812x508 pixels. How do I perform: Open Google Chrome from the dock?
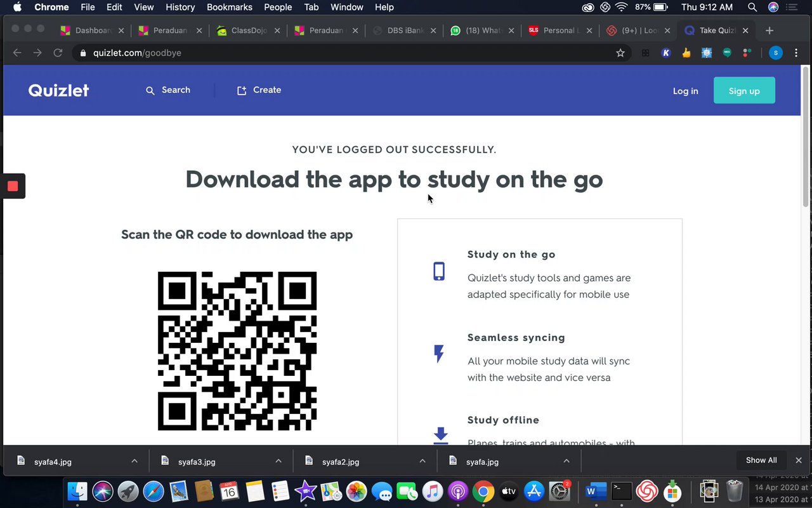(483, 491)
